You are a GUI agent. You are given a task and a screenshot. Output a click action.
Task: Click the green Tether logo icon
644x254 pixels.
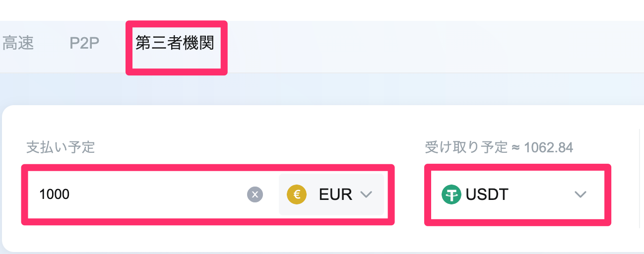(x=451, y=194)
